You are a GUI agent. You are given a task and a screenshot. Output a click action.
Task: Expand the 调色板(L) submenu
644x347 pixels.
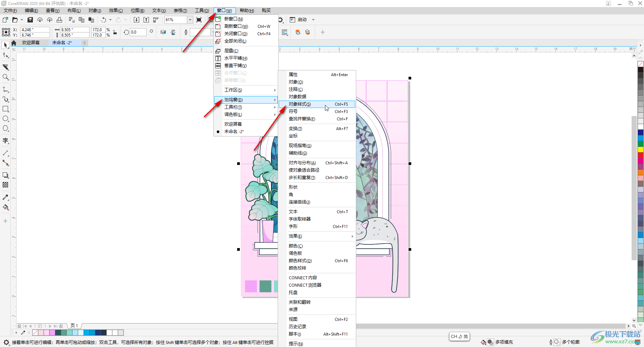point(246,114)
